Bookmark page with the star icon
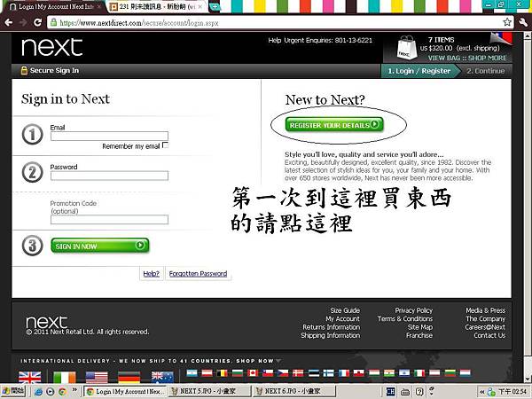 click(507, 22)
